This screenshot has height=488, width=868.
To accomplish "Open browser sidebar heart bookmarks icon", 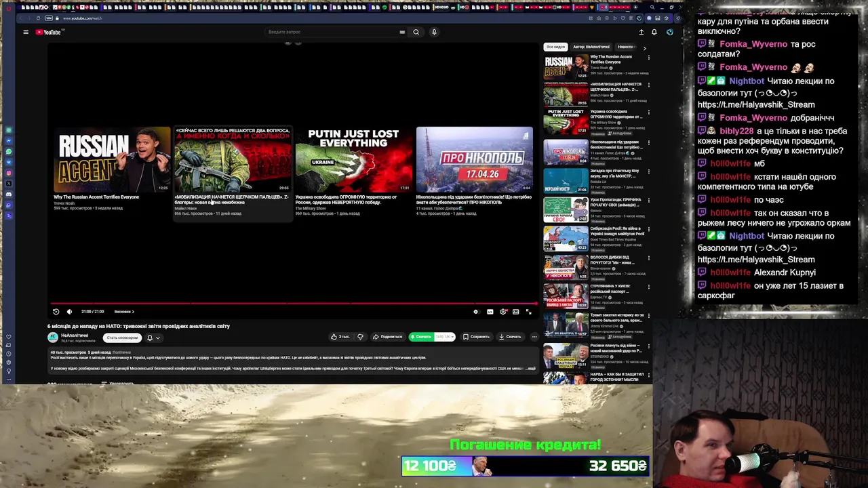I will [x=9, y=337].
